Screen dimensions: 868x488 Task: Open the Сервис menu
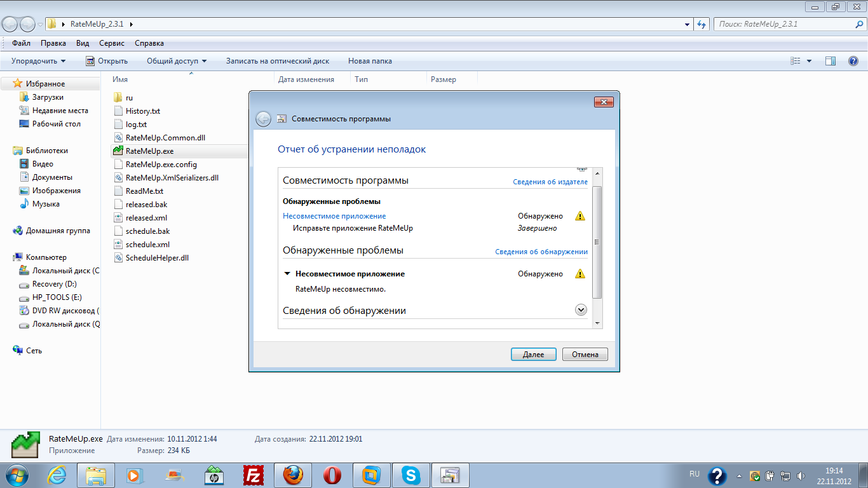[112, 43]
